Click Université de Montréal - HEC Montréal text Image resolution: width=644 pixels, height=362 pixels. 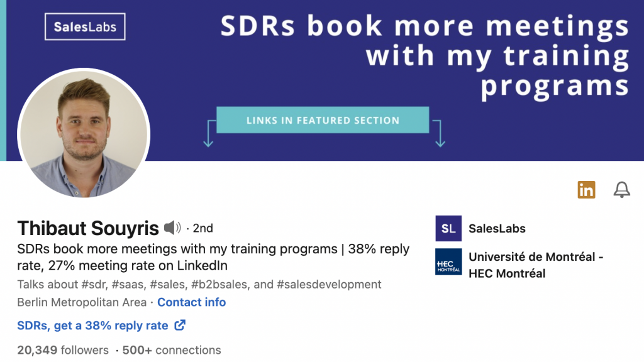(x=536, y=265)
